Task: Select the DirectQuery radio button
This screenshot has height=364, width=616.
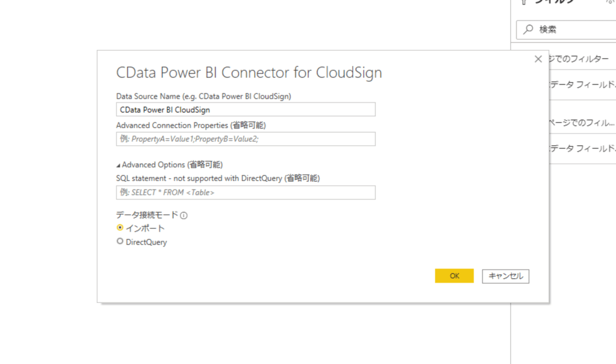Action: point(120,241)
